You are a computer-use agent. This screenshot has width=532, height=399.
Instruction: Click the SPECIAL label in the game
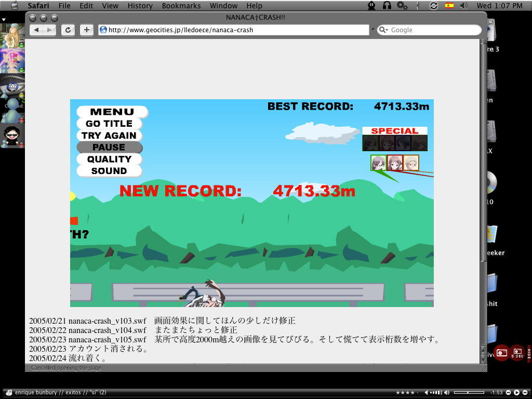(x=395, y=131)
